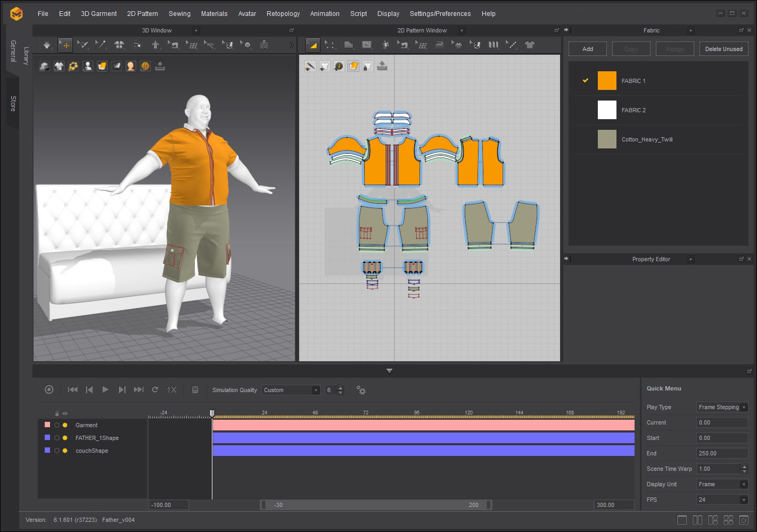This screenshot has width=757, height=532.
Task: Click the Delete Unused button
Action: 723,49
